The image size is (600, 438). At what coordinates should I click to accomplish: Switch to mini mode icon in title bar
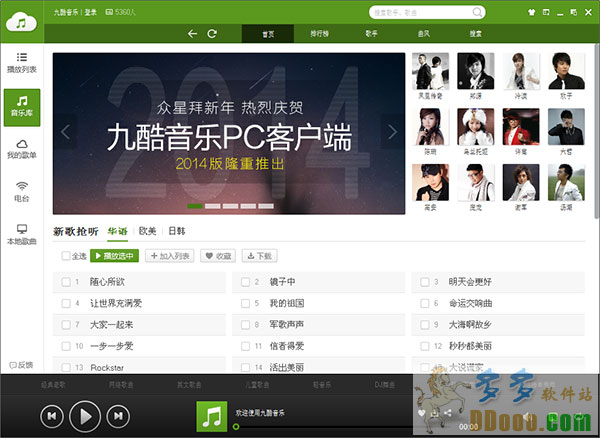(546, 12)
